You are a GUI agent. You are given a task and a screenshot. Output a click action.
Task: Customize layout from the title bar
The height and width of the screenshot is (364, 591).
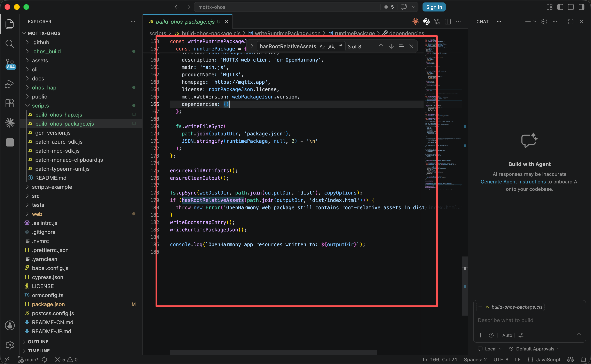(x=549, y=7)
